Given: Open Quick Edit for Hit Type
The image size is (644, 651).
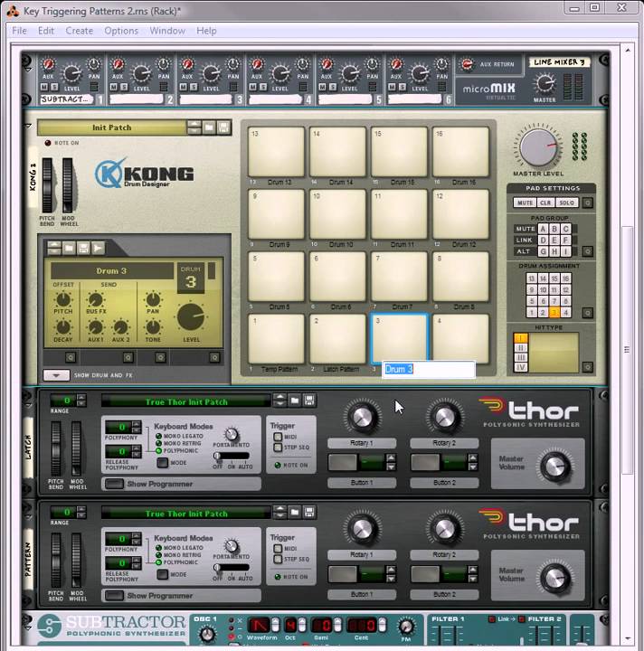Looking at the screenshot, I should tap(587, 366).
